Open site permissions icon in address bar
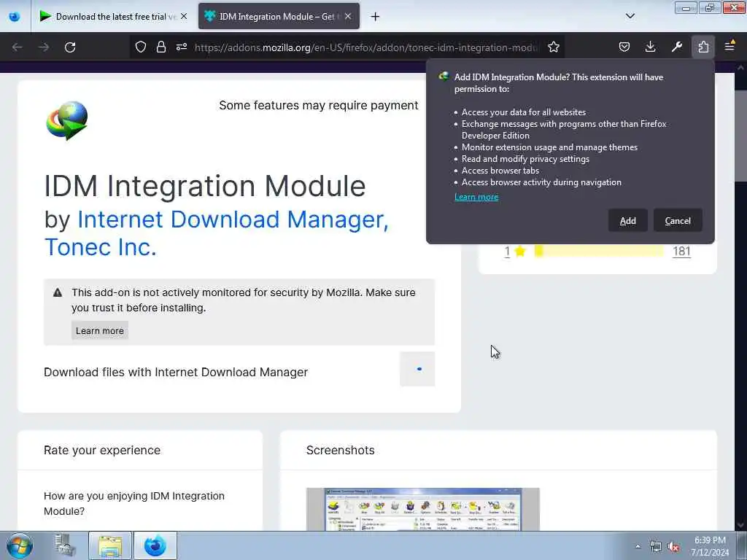The width and height of the screenshot is (747, 560). tap(182, 47)
